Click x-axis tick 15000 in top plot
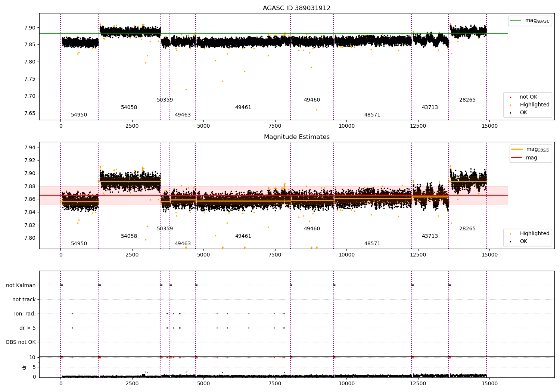Image resolution: width=560 pixels, height=392 pixels. click(x=489, y=126)
